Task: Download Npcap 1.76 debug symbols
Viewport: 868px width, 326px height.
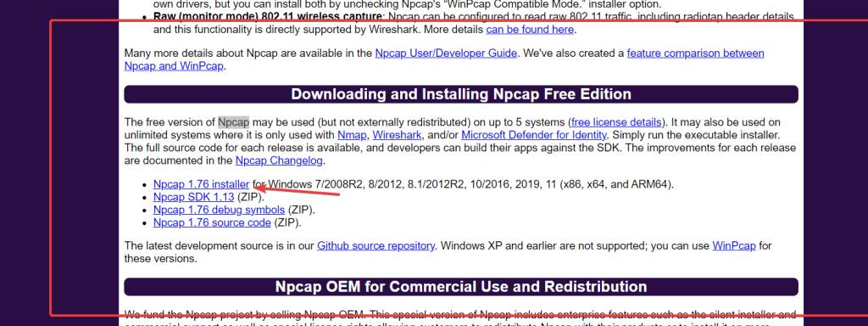Action: point(220,211)
